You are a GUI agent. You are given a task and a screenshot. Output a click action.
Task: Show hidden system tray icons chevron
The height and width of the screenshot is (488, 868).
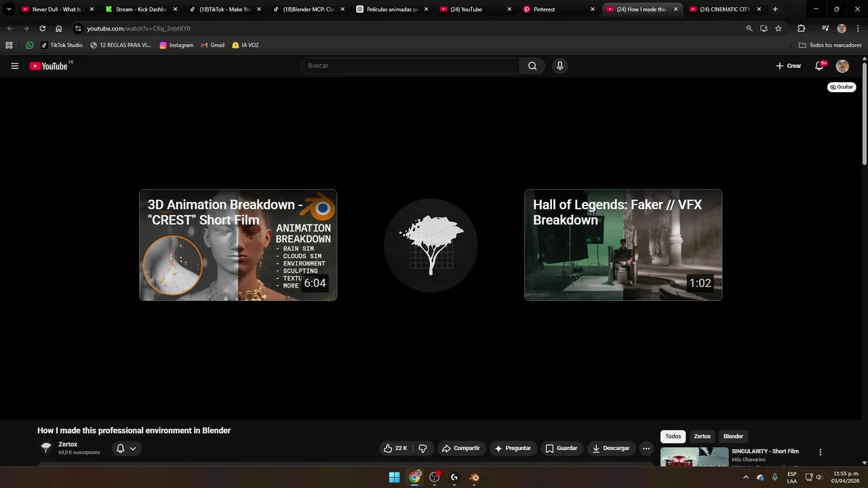pyautogui.click(x=746, y=477)
